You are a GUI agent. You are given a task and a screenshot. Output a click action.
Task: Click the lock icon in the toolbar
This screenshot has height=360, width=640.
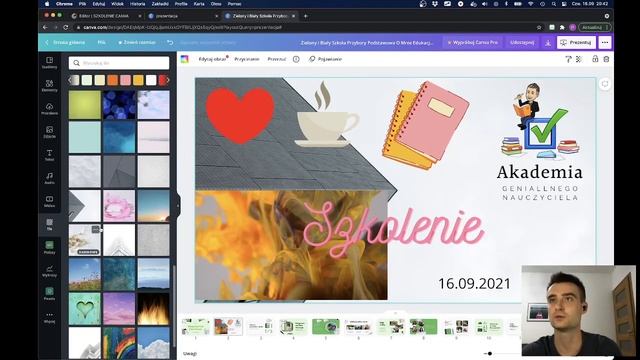pyautogui.click(x=595, y=59)
